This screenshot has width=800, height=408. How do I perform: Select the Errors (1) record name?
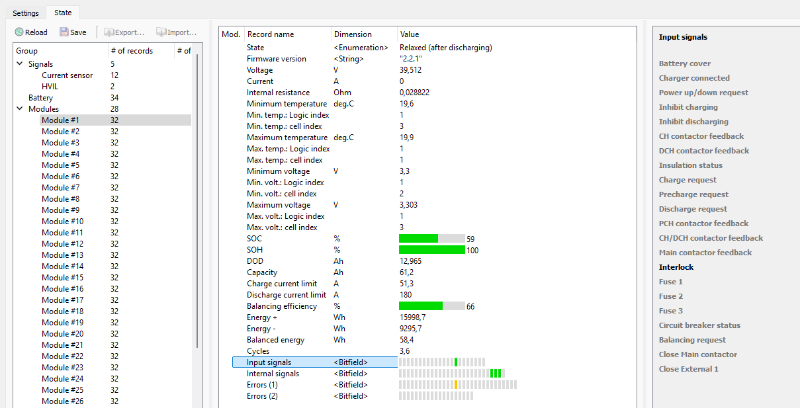click(262, 385)
